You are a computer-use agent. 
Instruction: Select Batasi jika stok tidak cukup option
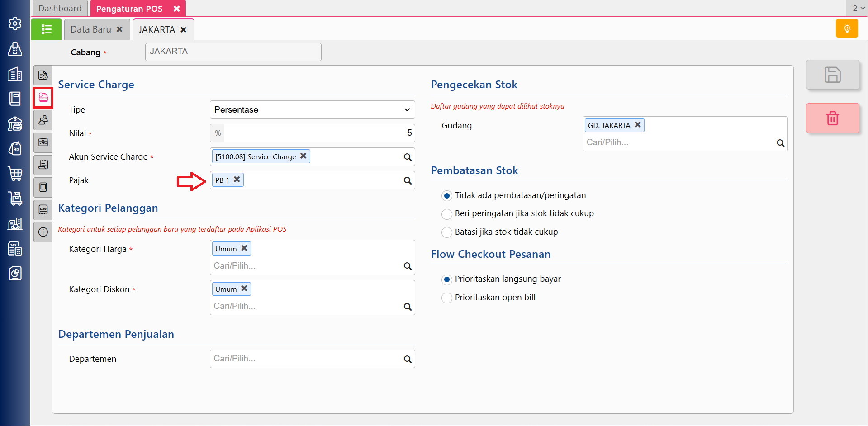(447, 232)
